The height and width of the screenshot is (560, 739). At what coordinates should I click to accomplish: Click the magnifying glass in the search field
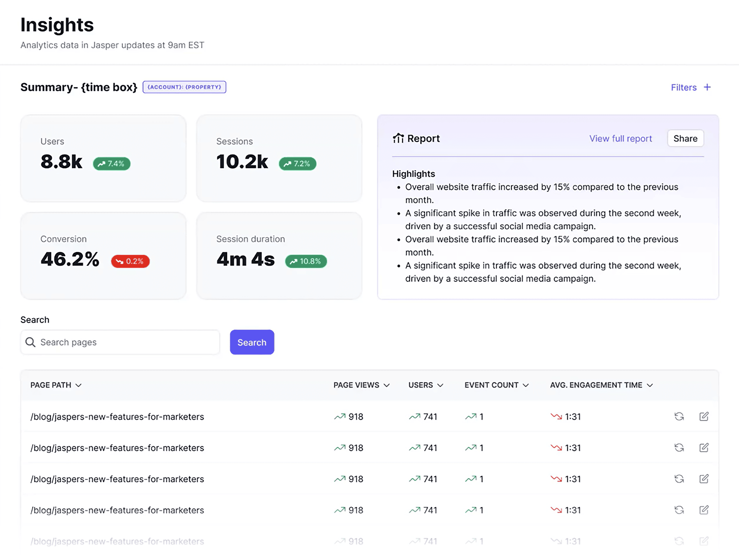pos(30,342)
